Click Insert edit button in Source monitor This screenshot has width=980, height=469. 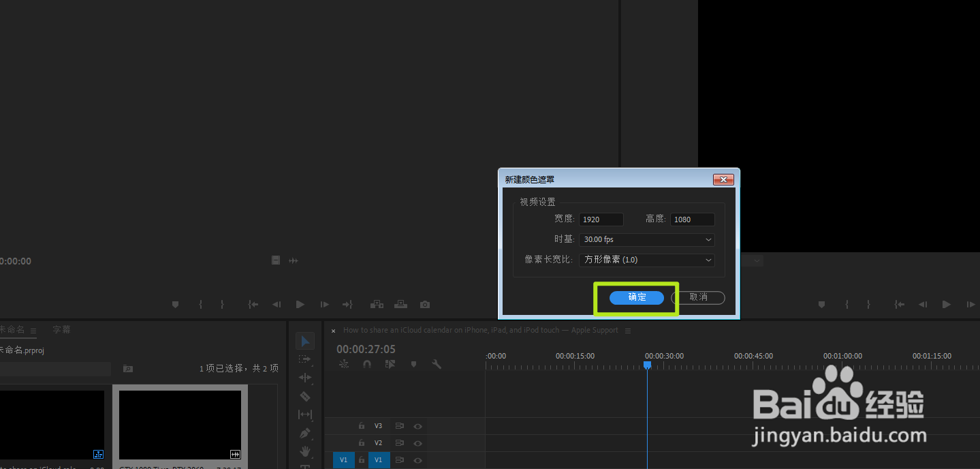click(377, 305)
